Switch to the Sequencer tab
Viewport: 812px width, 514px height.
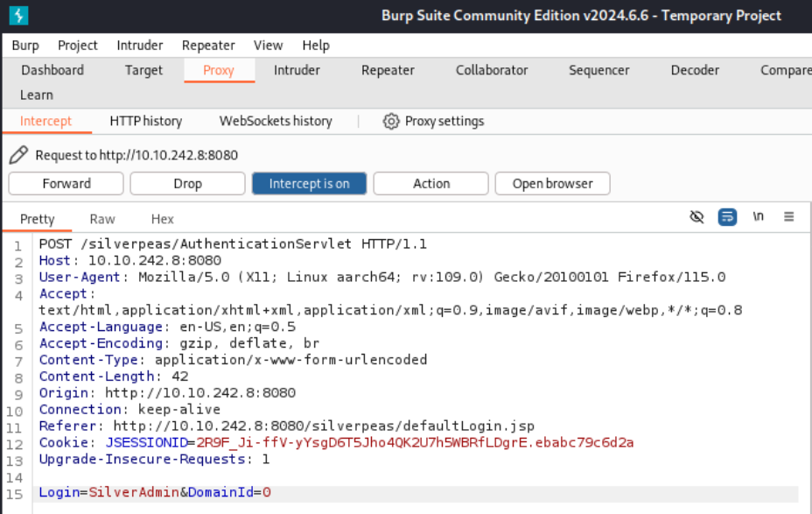point(599,70)
